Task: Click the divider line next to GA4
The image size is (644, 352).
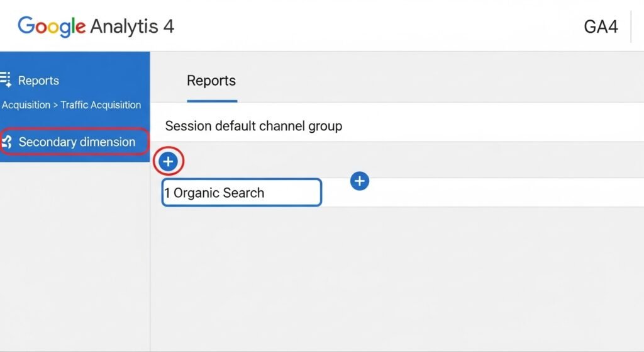Action: pyautogui.click(x=631, y=26)
